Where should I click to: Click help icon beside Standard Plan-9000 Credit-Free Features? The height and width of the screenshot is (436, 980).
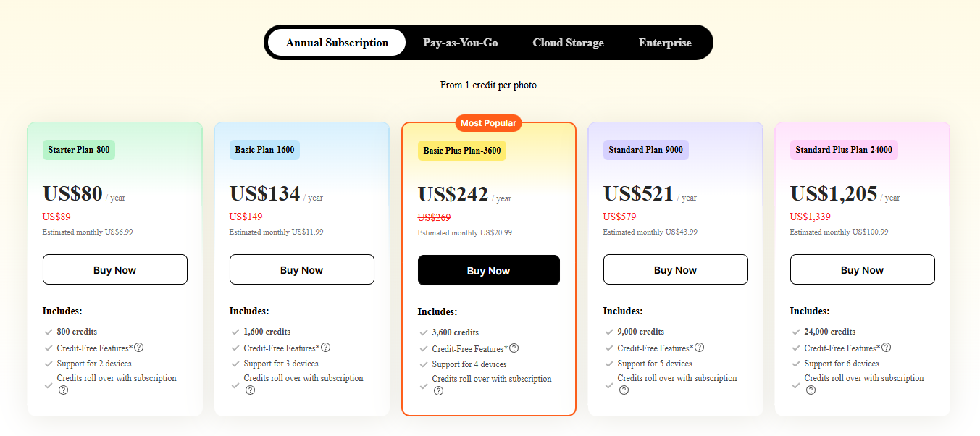tap(700, 348)
